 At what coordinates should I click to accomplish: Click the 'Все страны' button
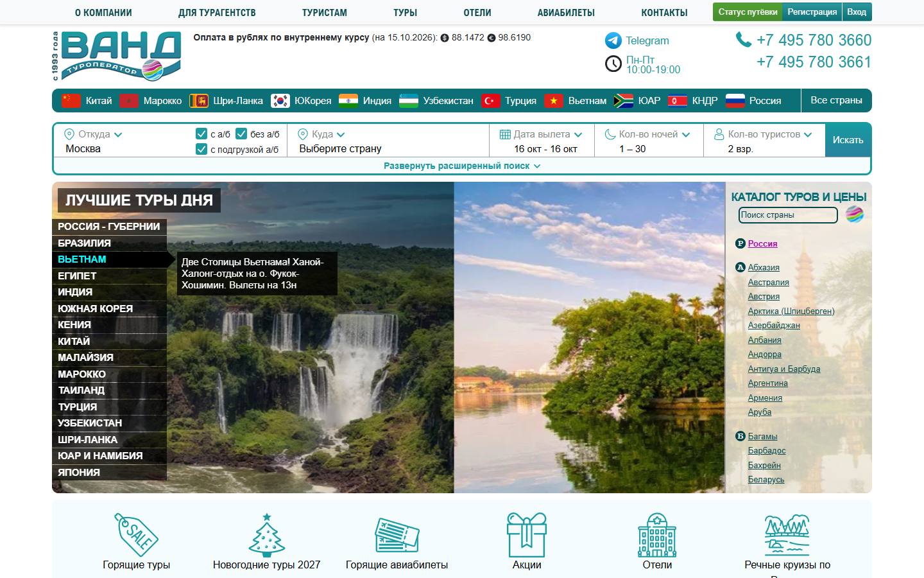(836, 100)
